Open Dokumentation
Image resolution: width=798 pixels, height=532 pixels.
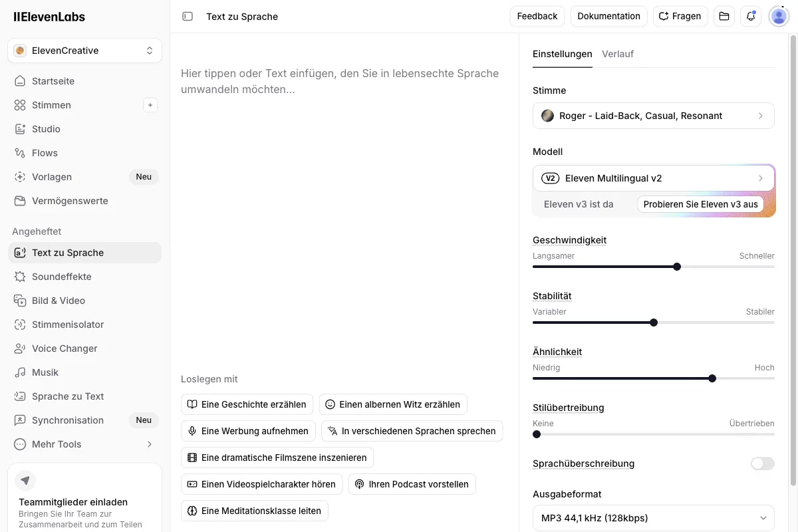608,17
